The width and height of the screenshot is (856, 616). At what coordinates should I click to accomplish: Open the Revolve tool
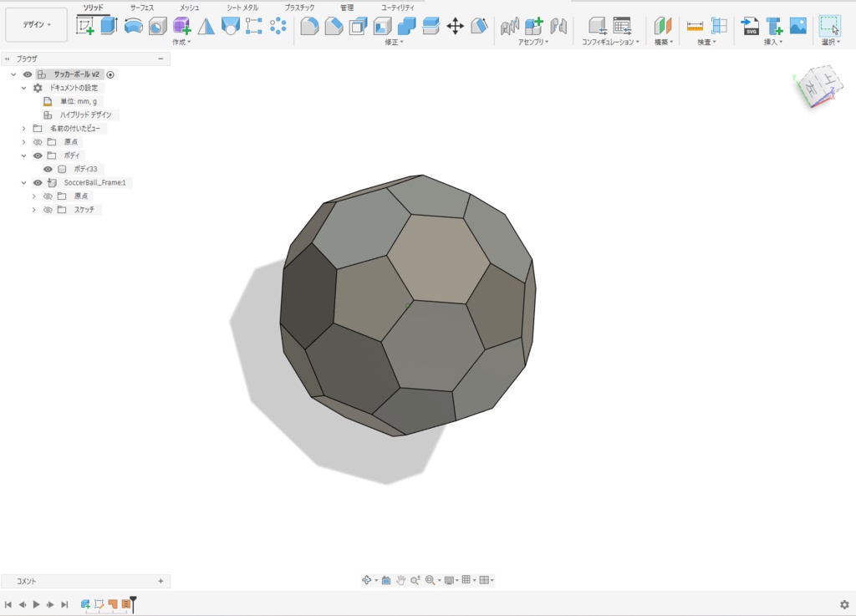[132, 25]
